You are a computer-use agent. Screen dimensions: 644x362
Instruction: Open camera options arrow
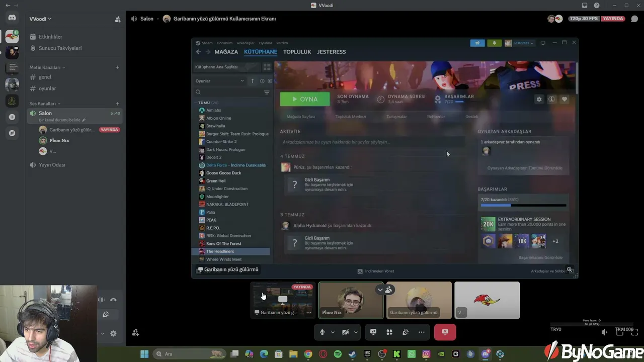click(x=356, y=332)
